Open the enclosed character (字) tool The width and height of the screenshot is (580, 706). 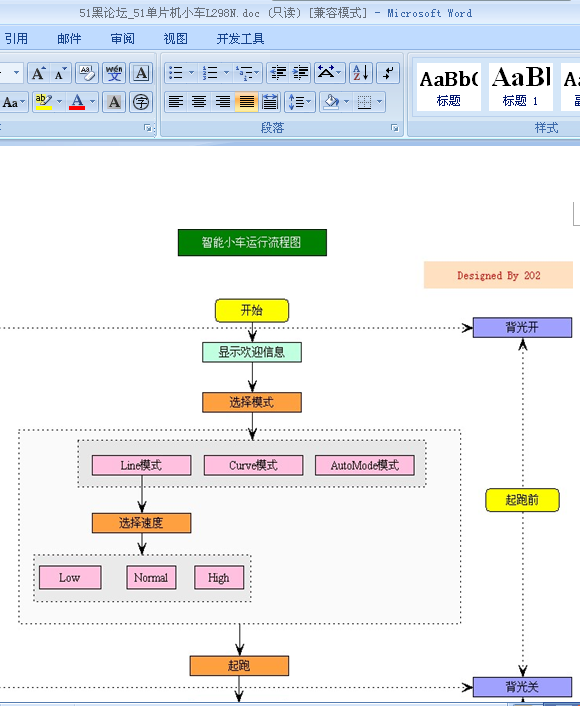[x=141, y=102]
